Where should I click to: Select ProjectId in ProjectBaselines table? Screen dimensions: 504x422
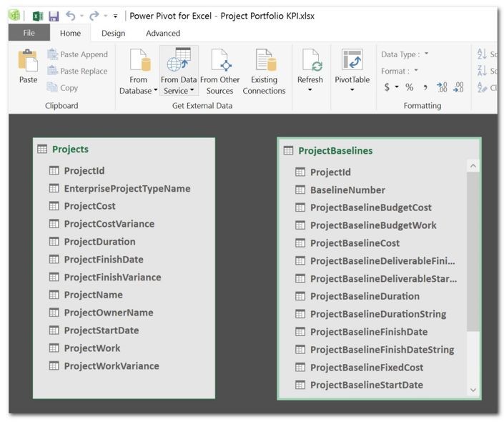pyautogui.click(x=330, y=172)
